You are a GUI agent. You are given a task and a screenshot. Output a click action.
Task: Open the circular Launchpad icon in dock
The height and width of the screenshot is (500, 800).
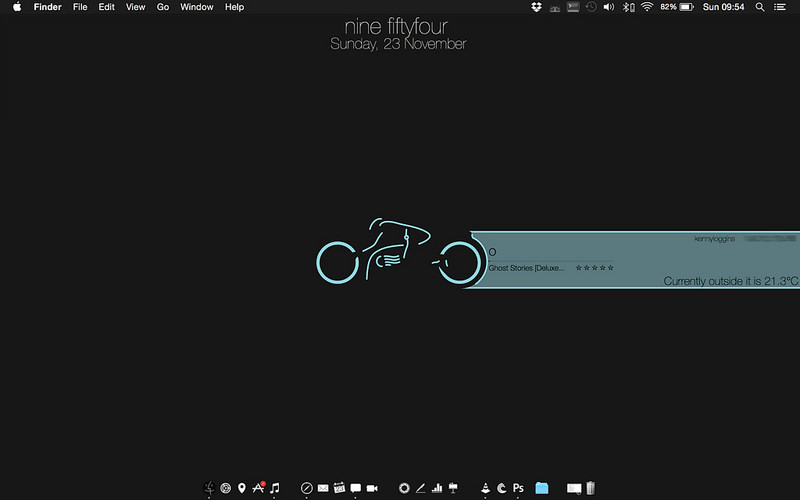click(x=225, y=488)
